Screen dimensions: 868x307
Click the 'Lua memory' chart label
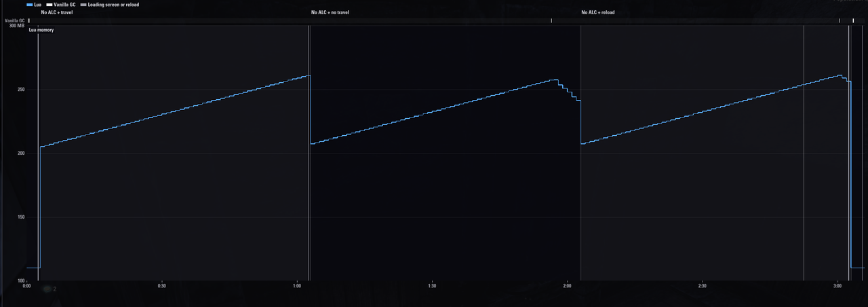click(41, 30)
